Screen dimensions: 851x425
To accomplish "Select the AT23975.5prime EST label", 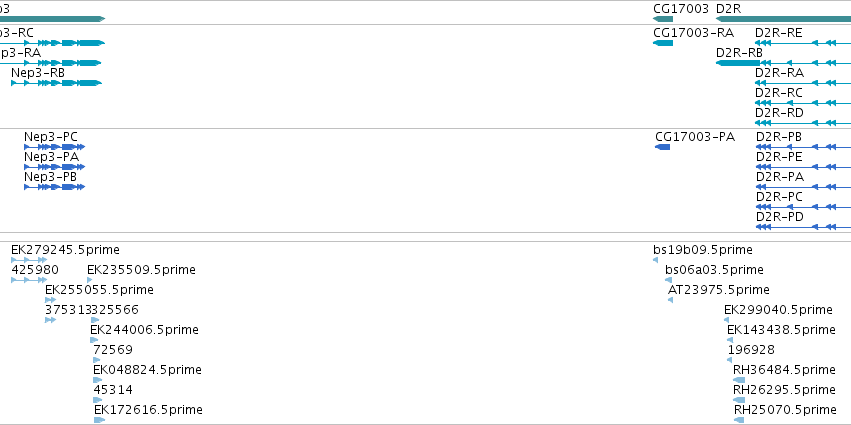I will click(719, 290).
